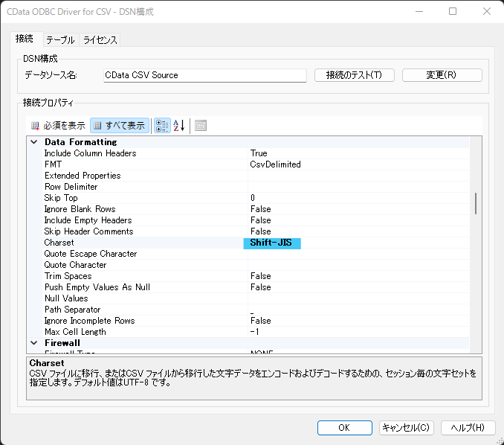Viewport: 504px width, 445px height.
Task: Maximize the DSN構成 window
Action: click(x=453, y=12)
